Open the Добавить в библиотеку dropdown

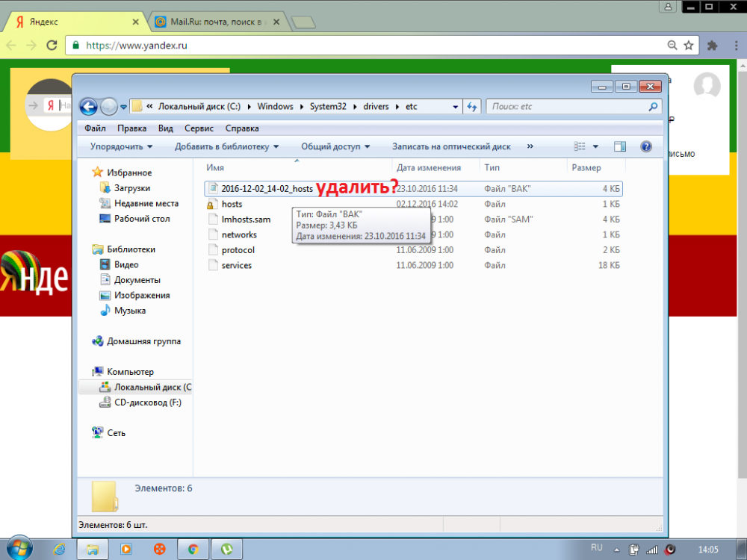(x=226, y=147)
